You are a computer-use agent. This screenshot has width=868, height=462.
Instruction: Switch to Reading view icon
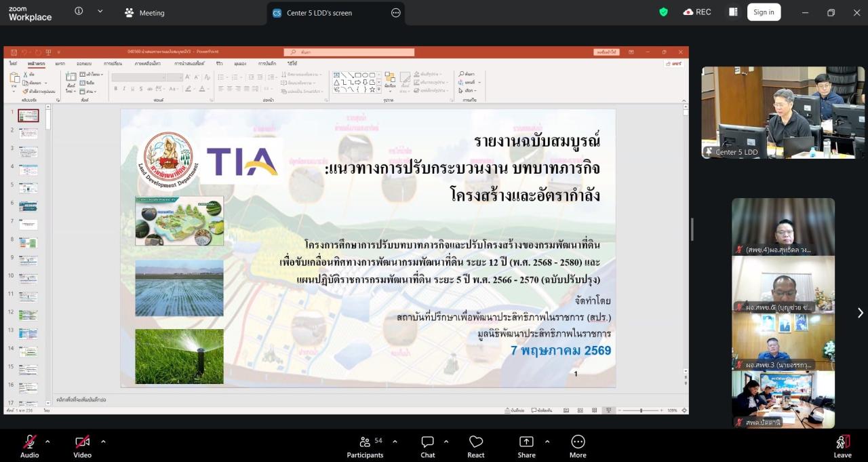point(594,410)
